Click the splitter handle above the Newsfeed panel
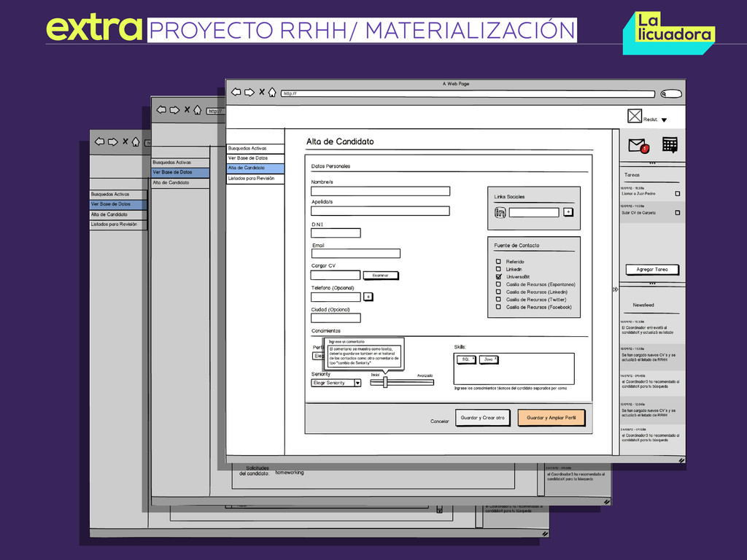Screen dimensions: 747x560 tap(652, 284)
